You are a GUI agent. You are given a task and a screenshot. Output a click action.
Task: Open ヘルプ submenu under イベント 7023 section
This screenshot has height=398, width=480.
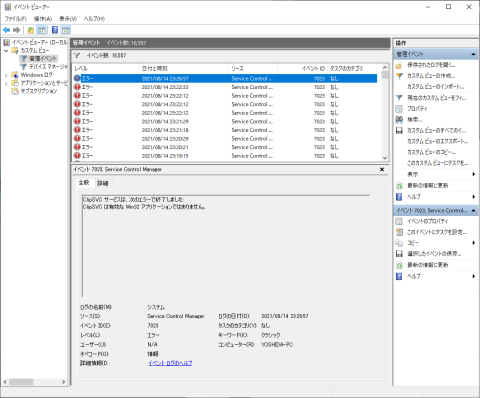coord(436,276)
